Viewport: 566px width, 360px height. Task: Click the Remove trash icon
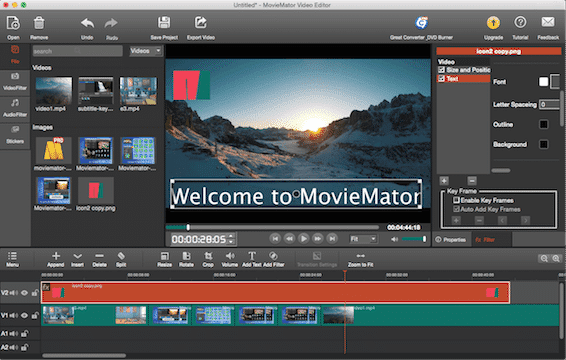[39, 23]
